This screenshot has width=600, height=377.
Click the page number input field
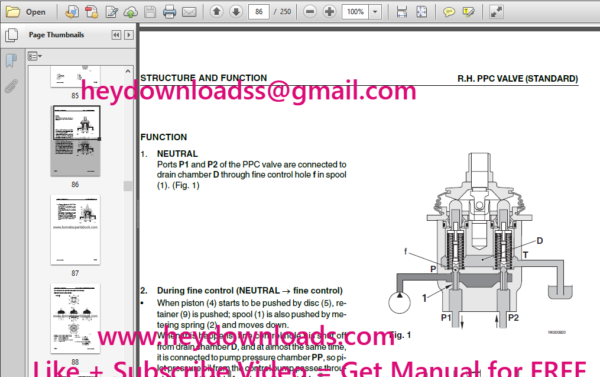(259, 12)
